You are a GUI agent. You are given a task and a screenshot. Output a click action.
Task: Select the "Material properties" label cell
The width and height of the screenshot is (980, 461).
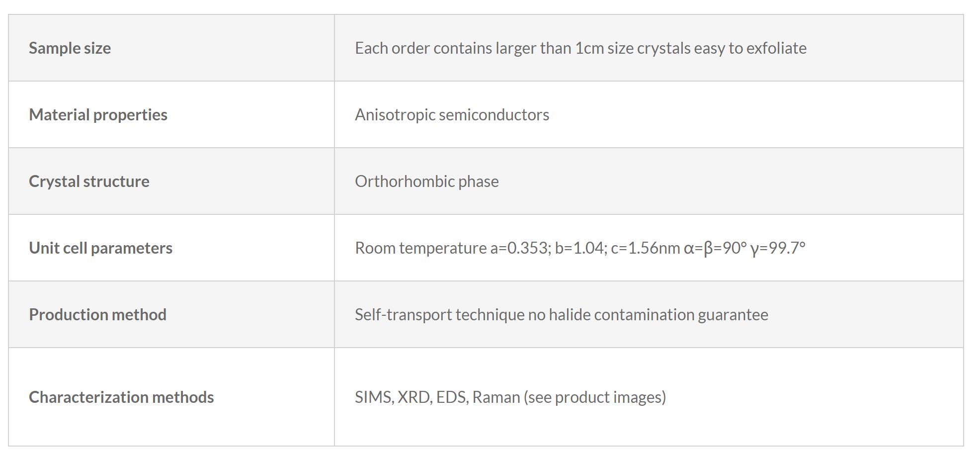tap(98, 115)
